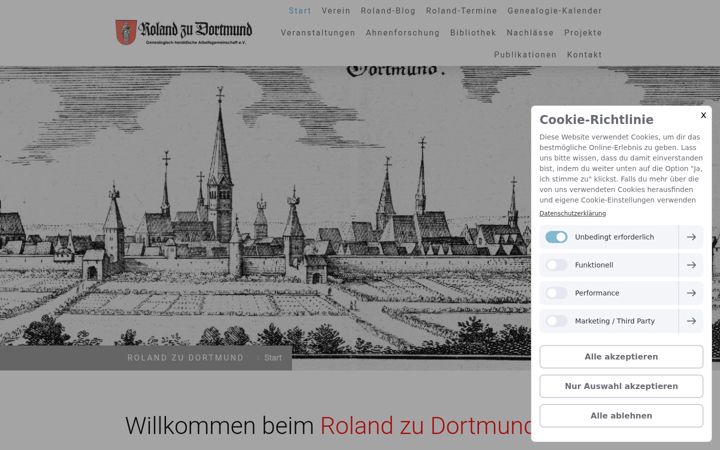Click the Start breadcrumb link

(x=273, y=358)
